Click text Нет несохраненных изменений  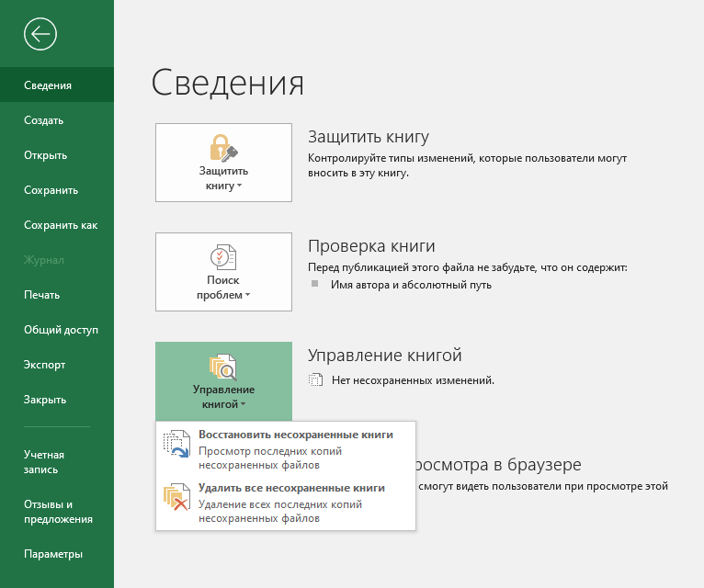click(x=413, y=380)
